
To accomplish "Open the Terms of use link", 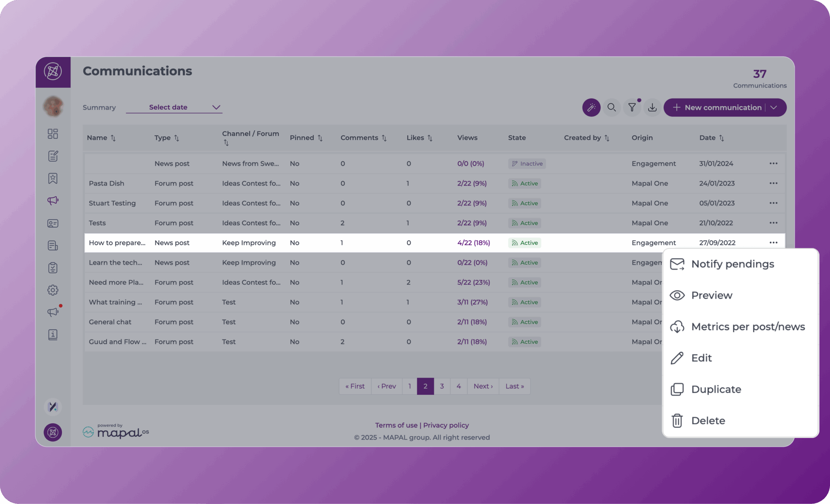I will pyautogui.click(x=396, y=425).
